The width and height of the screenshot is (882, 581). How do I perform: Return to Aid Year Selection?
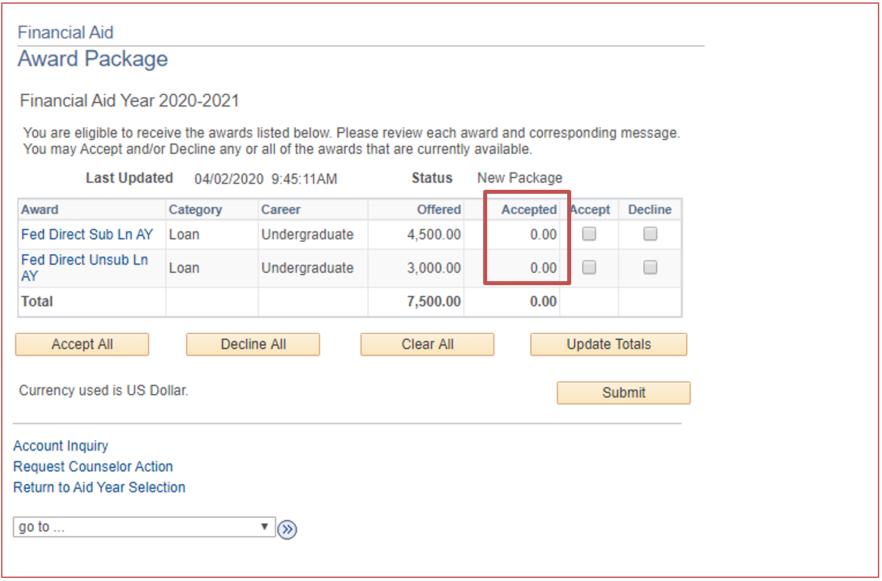(x=99, y=488)
